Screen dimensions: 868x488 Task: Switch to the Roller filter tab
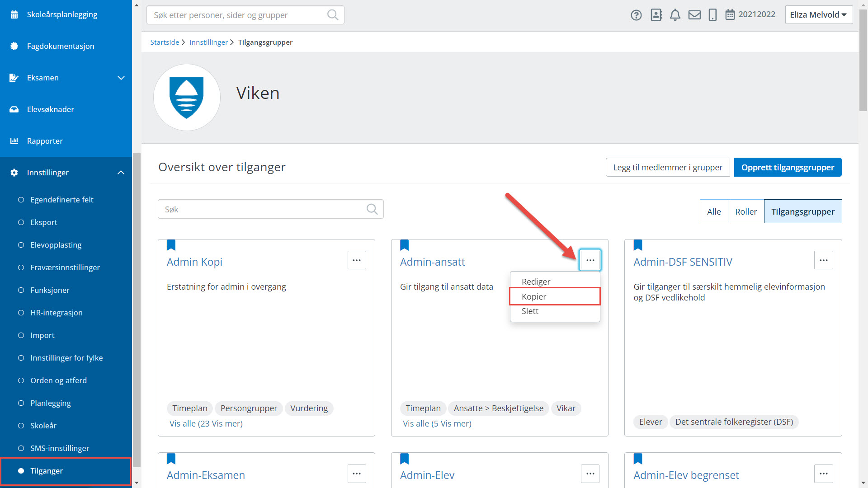[746, 211]
